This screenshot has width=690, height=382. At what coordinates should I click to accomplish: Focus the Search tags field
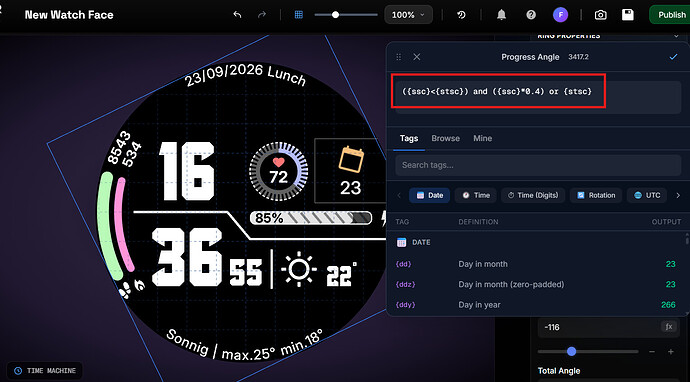click(x=538, y=165)
